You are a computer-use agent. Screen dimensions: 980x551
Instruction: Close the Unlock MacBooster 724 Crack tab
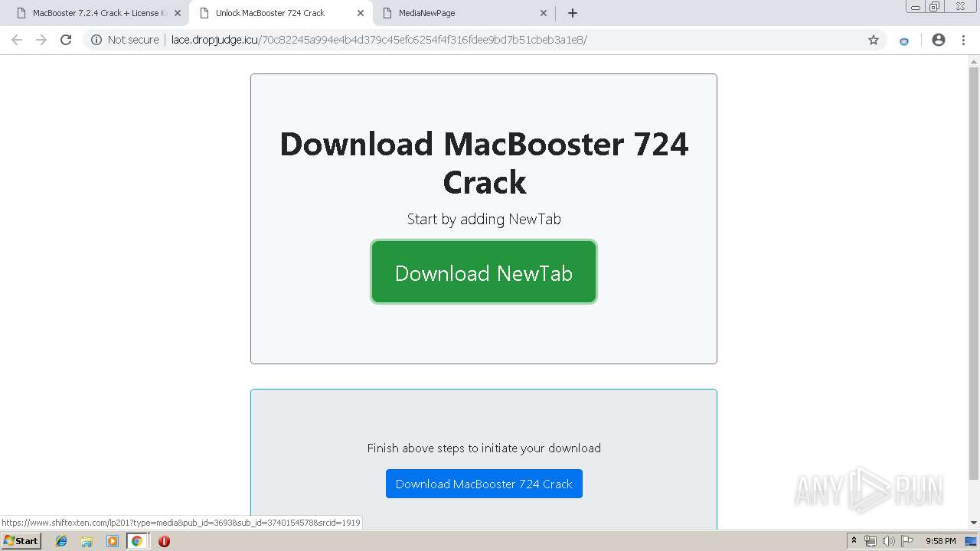click(361, 13)
